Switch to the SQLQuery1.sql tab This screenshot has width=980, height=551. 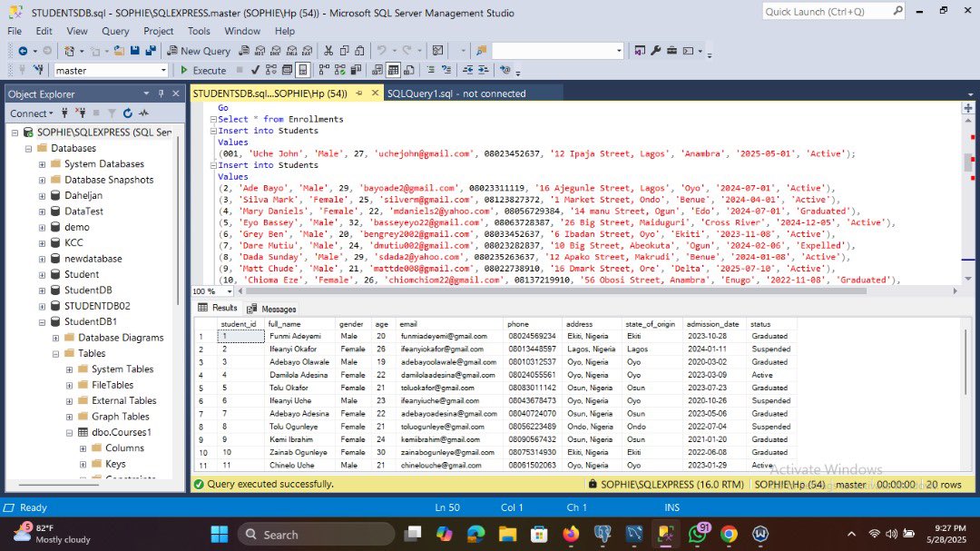(458, 93)
